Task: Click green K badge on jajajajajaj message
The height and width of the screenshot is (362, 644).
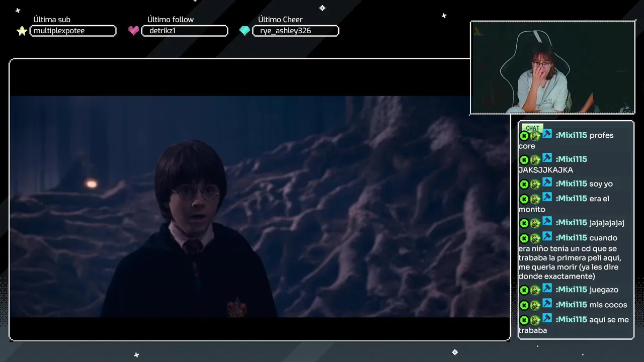Action: pos(524,223)
